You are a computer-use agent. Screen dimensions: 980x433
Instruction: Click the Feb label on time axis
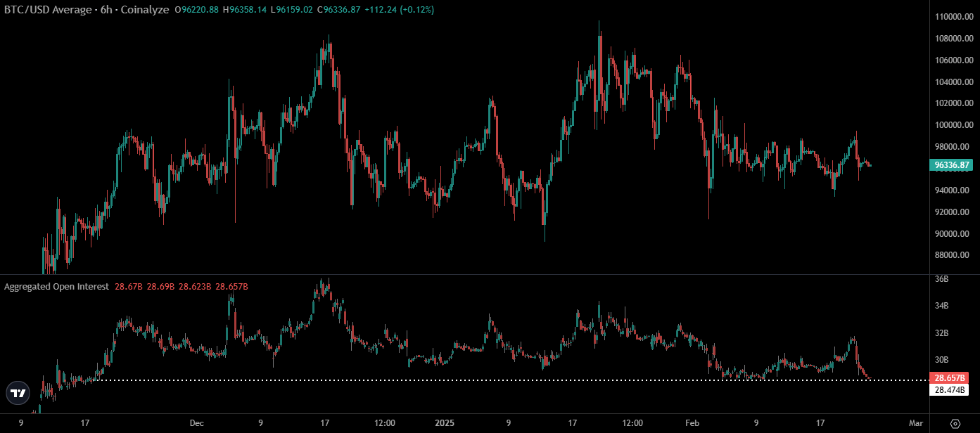tap(693, 423)
